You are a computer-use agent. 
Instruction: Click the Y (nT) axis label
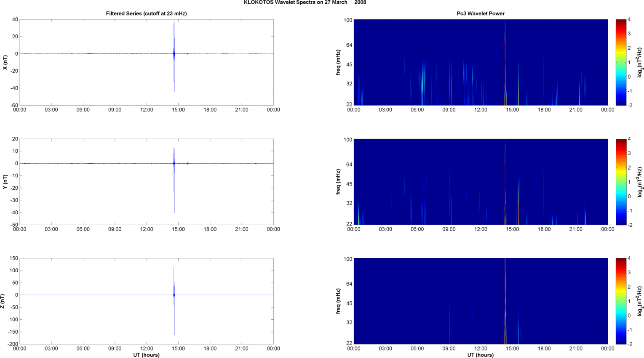[5, 182]
